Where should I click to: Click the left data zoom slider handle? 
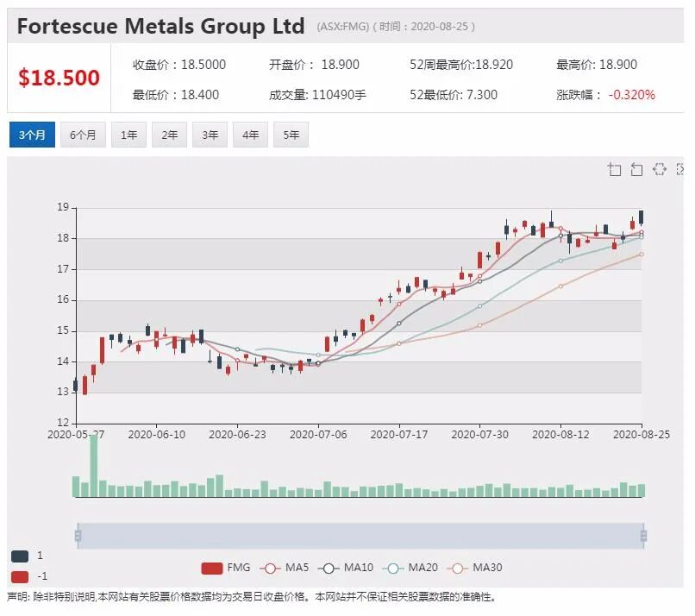[x=78, y=536]
